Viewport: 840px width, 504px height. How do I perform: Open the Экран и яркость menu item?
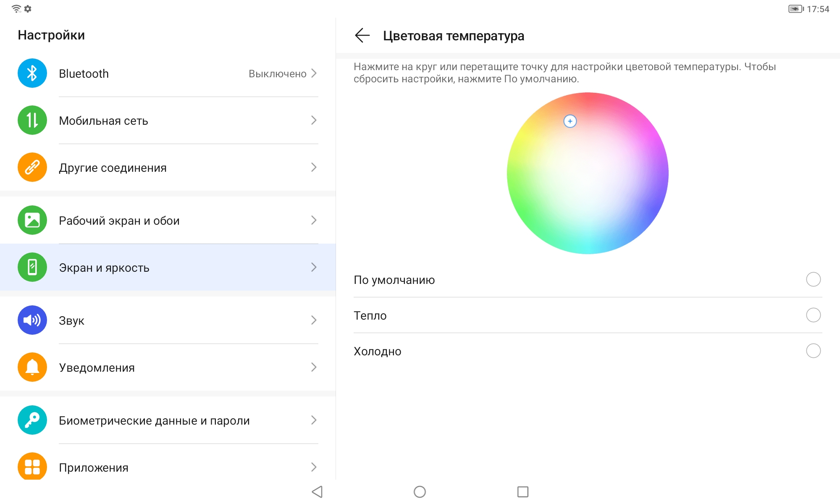(168, 268)
